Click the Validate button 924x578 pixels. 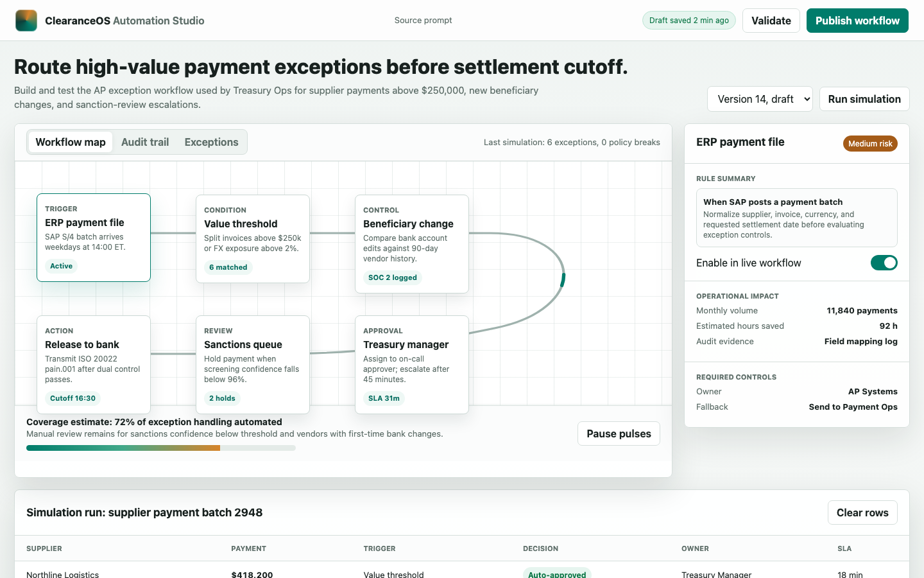pyautogui.click(x=771, y=21)
